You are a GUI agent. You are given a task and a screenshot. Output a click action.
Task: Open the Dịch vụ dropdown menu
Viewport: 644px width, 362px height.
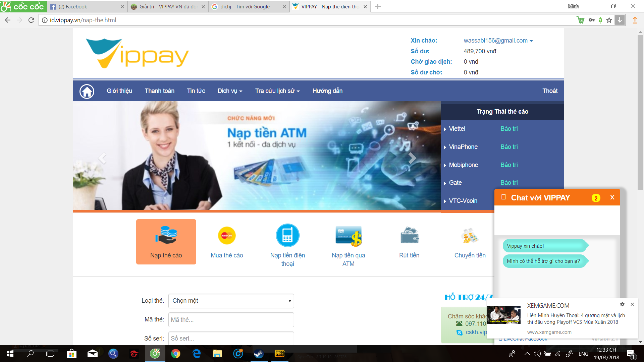230,91
